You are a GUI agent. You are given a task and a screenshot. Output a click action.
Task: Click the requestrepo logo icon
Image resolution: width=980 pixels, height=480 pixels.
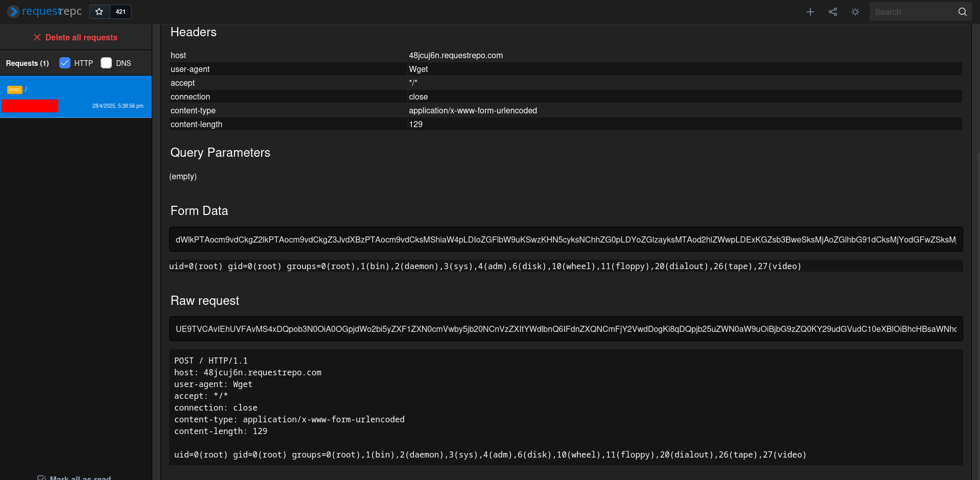(x=13, y=11)
